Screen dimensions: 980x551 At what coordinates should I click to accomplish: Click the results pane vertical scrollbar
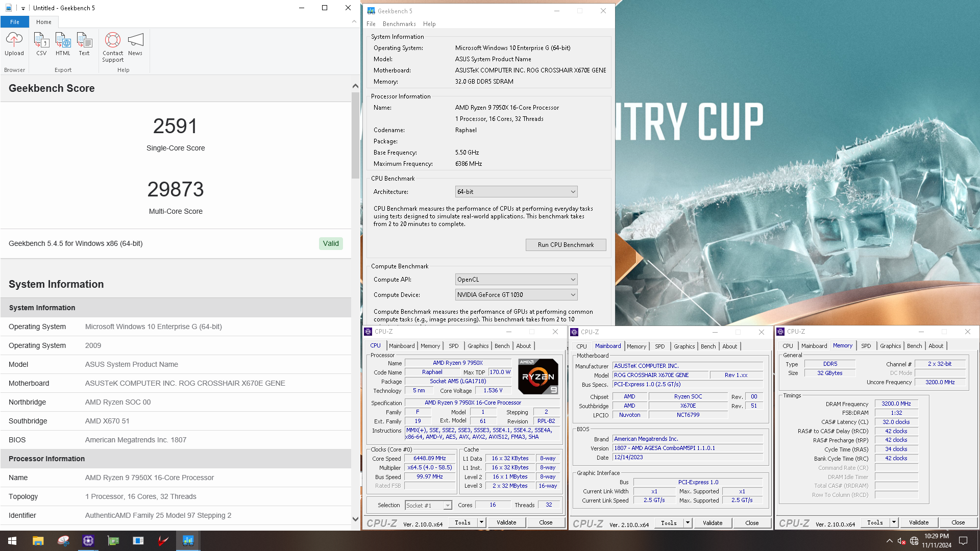[x=355, y=135]
